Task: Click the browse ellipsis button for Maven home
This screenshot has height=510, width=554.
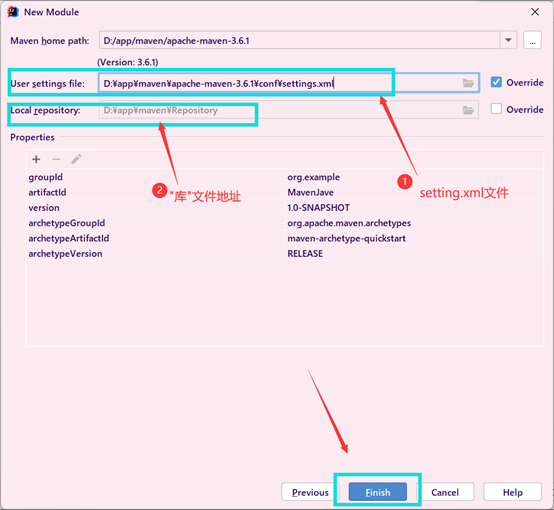Action: click(x=532, y=40)
